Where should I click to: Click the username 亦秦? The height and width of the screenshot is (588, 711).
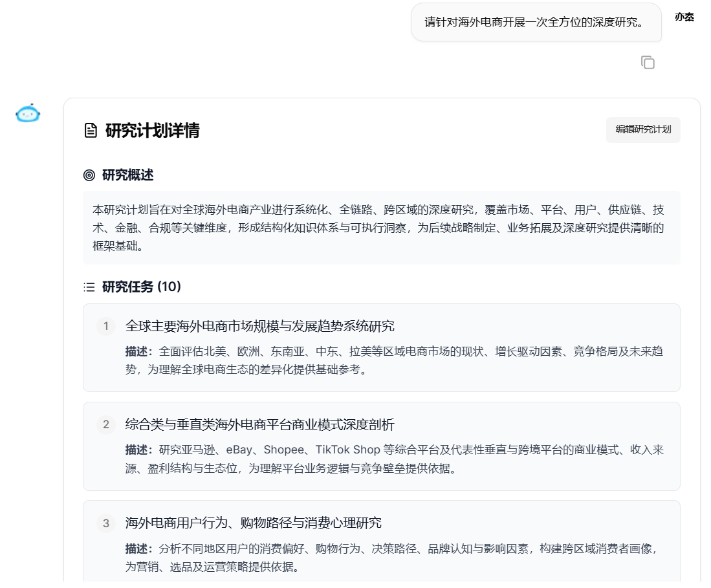click(684, 17)
